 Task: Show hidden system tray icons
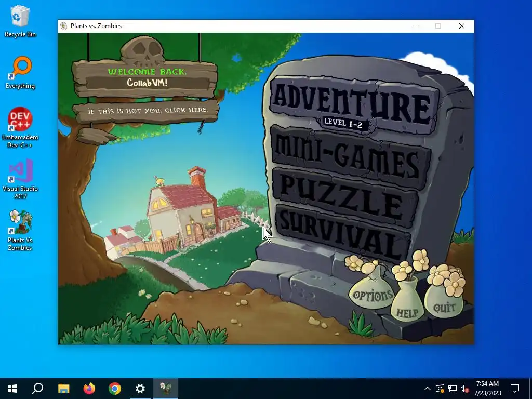tap(428, 389)
